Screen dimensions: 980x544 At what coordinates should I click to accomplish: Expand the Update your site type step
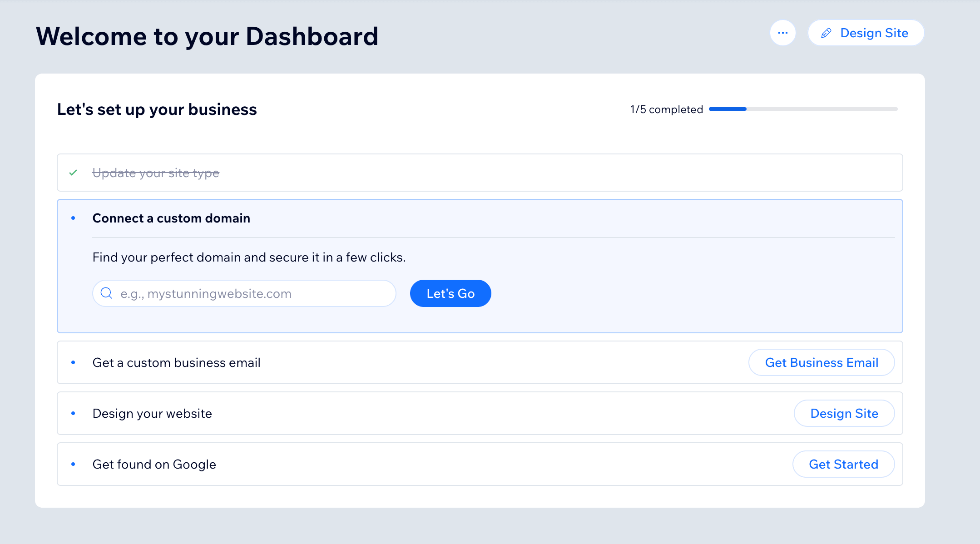pos(480,173)
